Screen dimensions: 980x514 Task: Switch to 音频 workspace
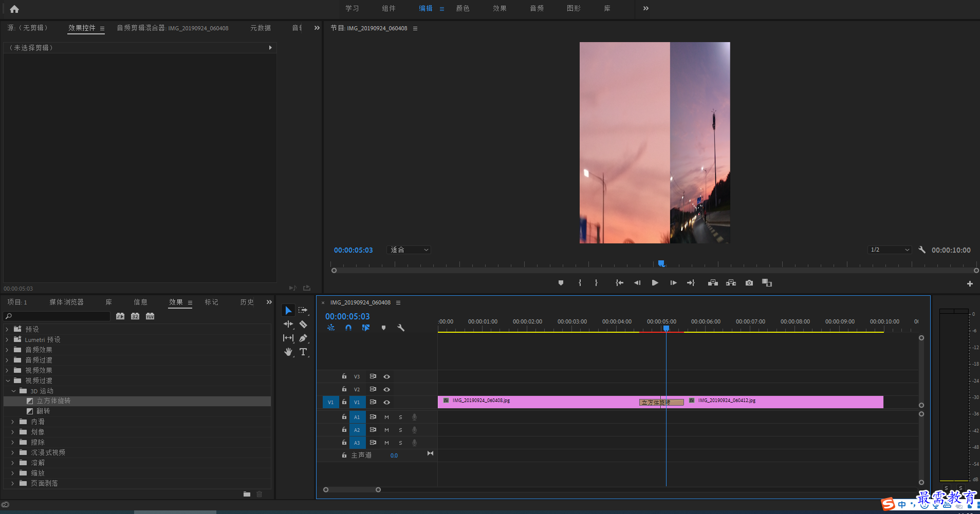pyautogui.click(x=537, y=8)
